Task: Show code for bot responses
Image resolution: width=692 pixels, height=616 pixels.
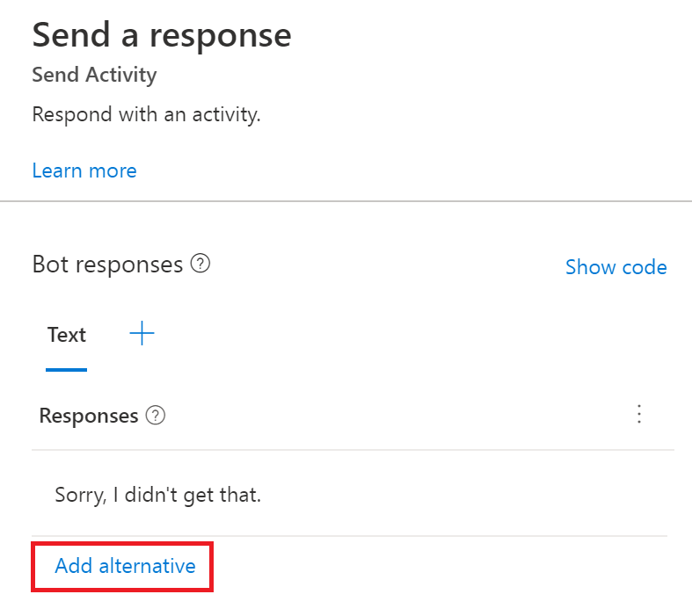Action: tap(616, 267)
